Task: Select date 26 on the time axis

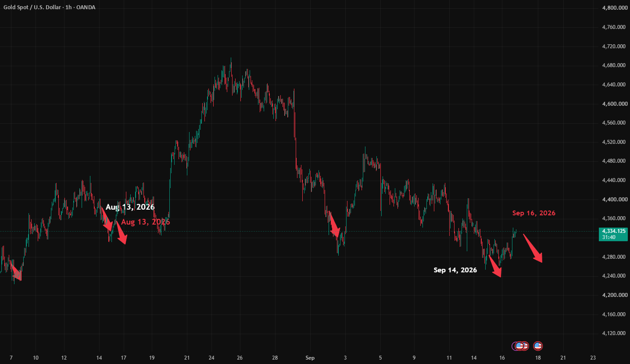Action: pos(240,357)
